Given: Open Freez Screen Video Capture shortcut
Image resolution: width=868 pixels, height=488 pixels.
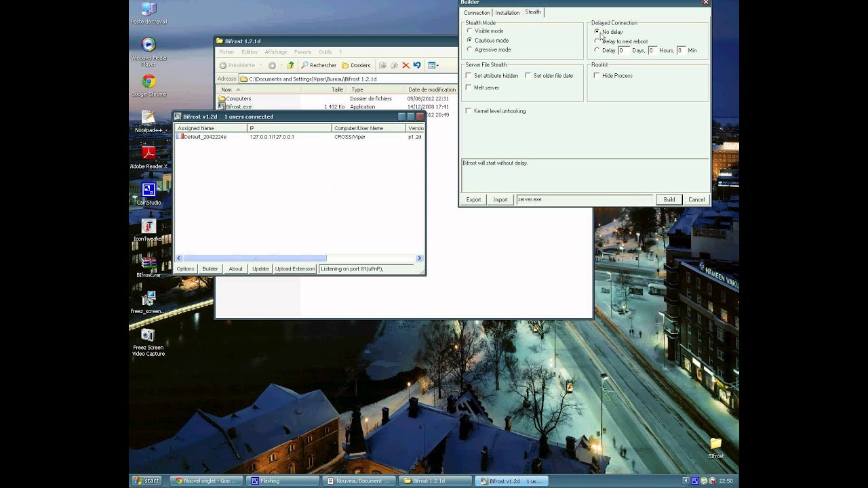Looking at the screenshot, I should tap(149, 342).
